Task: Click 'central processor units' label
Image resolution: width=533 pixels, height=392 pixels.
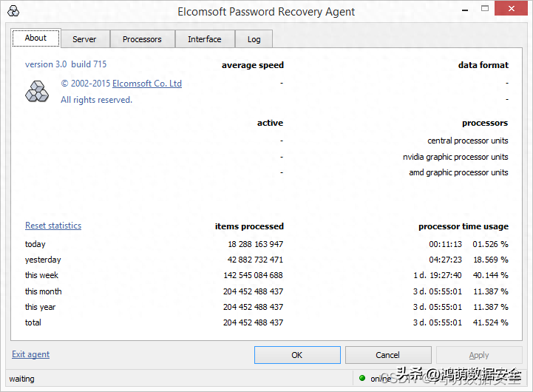Action: coord(467,141)
